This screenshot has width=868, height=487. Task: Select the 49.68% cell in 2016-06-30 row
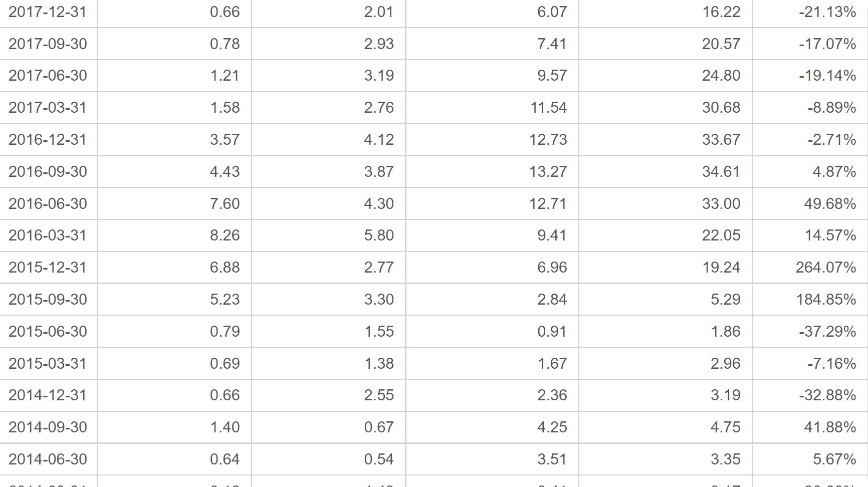[x=810, y=204]
